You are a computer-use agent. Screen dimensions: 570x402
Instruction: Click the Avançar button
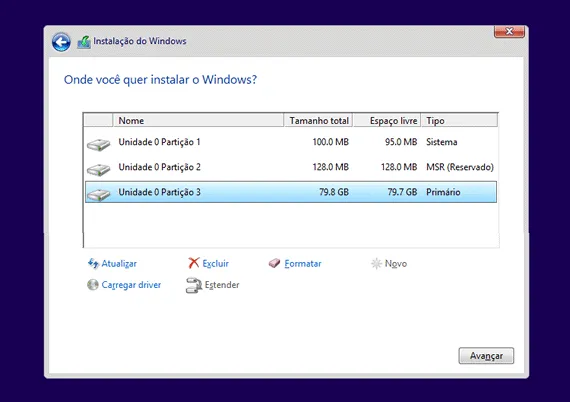pyautogui.click(x=486, y=355)
